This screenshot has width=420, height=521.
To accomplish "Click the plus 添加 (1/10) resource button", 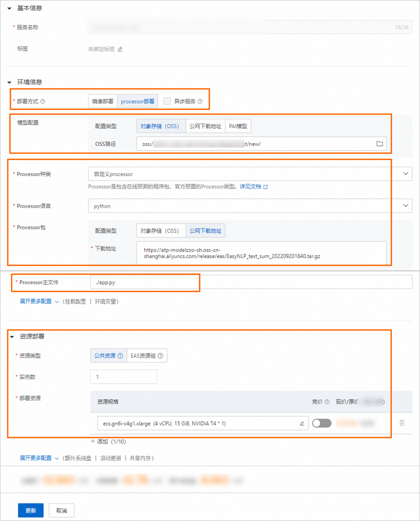I will pos(108,442).
